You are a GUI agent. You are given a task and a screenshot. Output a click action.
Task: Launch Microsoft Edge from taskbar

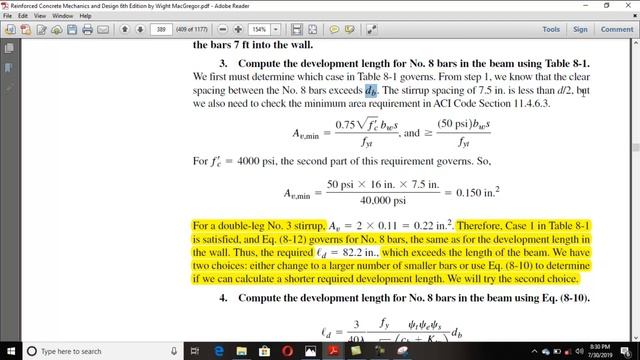219,351
